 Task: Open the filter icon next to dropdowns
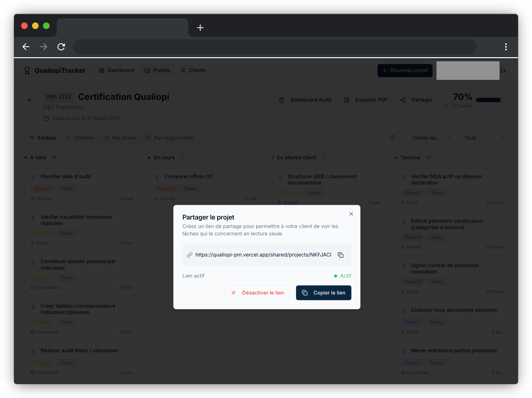(392, 138)
